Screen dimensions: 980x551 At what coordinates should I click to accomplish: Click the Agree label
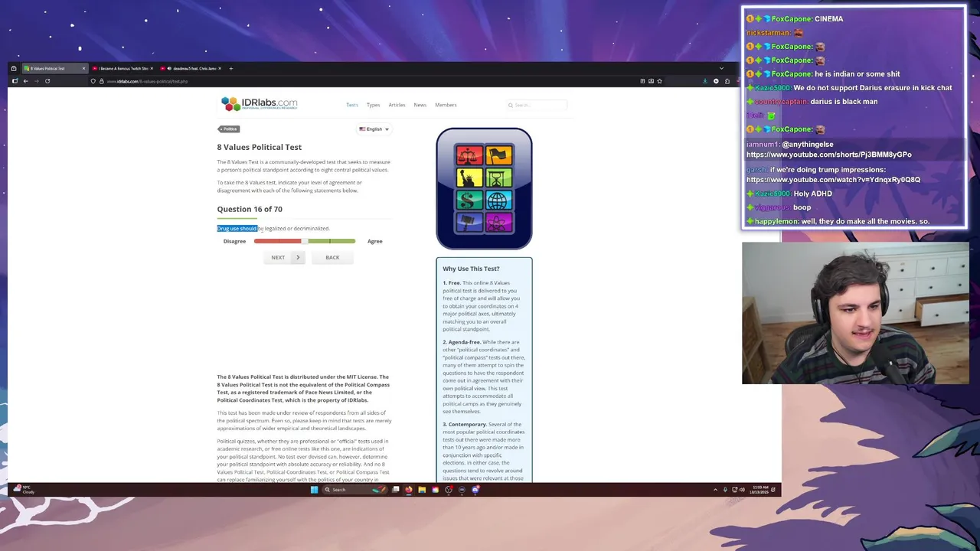click(x=374, y=241)
